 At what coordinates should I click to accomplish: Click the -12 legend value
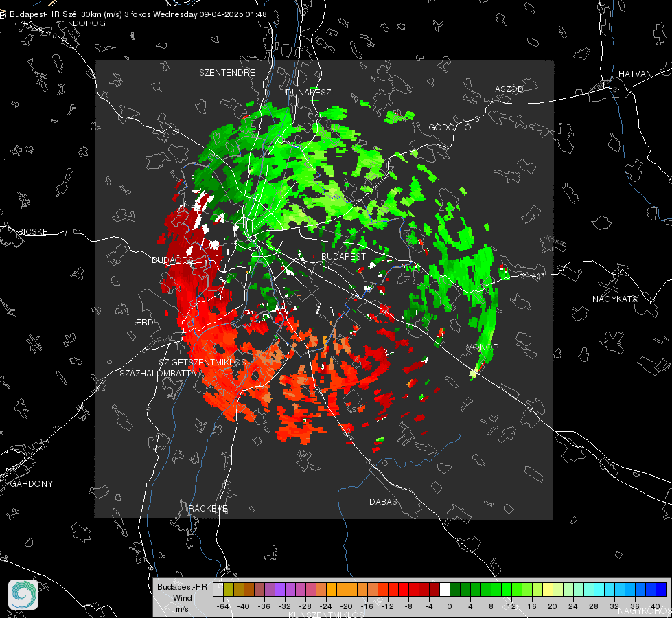(x=387, y=606)
